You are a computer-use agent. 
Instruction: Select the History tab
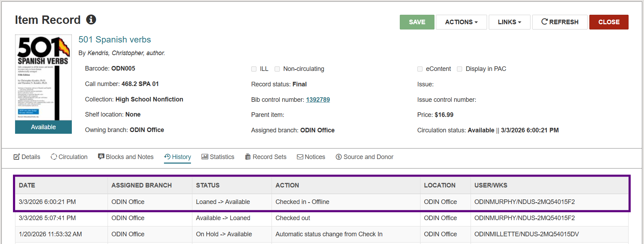point(178,157)
